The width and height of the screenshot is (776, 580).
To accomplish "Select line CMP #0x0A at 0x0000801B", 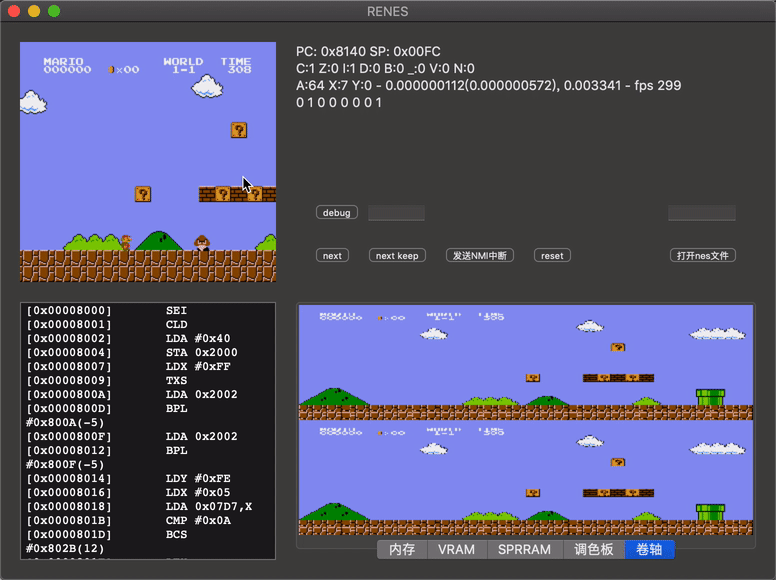I will coord(128,520).
